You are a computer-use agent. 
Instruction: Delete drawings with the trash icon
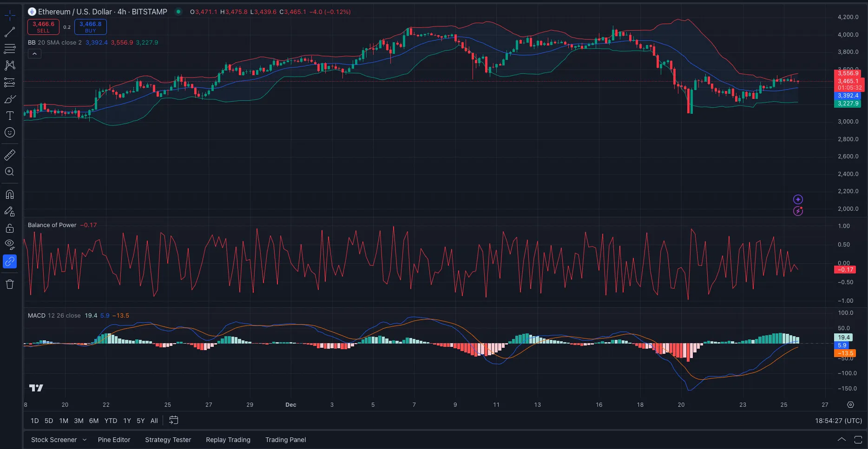click(10, 284)
